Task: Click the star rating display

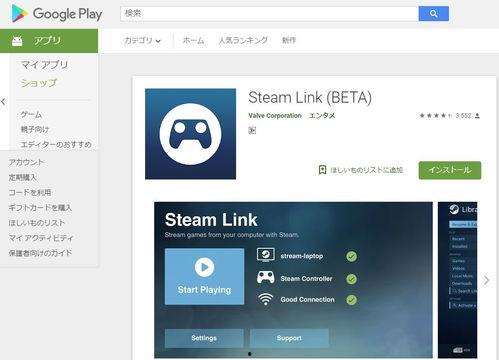Action: 436,116
